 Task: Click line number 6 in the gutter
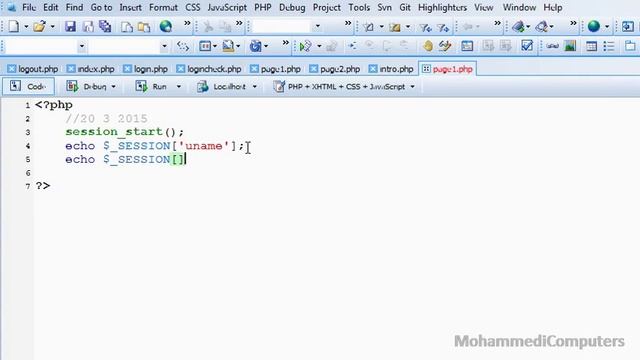point(28,173)
